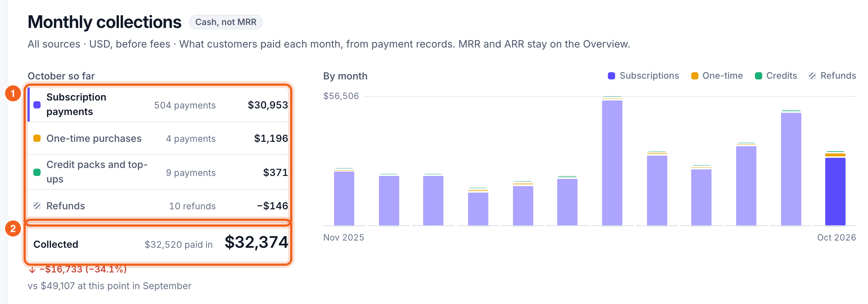This screenshot has height=304, width=868.
Task: Toggle Credits series in chart legend
Action: coord(776,76)
